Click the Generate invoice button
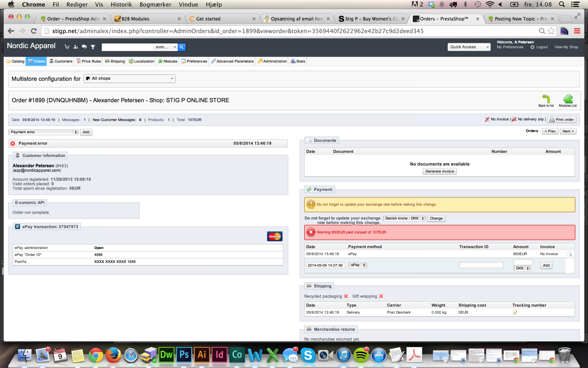This screenshot has height=368, width=588. click(440, 171)
